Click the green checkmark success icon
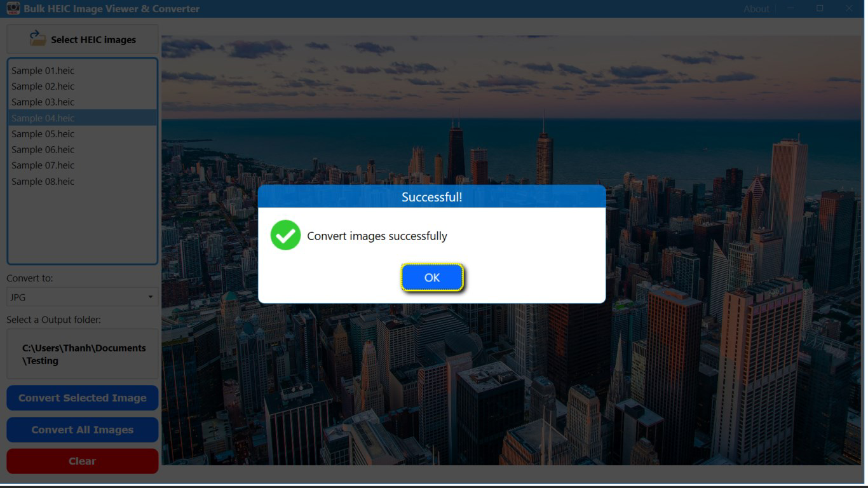868x488 pixels. click(285, 235)
